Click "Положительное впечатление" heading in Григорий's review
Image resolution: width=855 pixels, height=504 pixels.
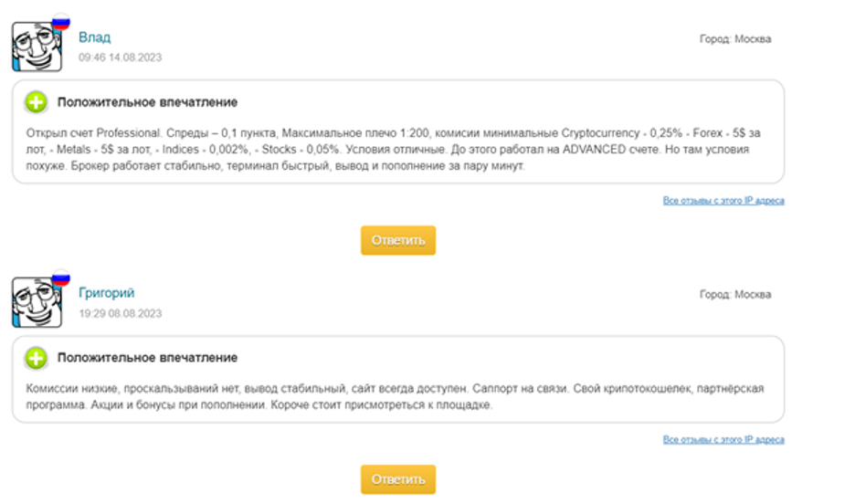147,358
